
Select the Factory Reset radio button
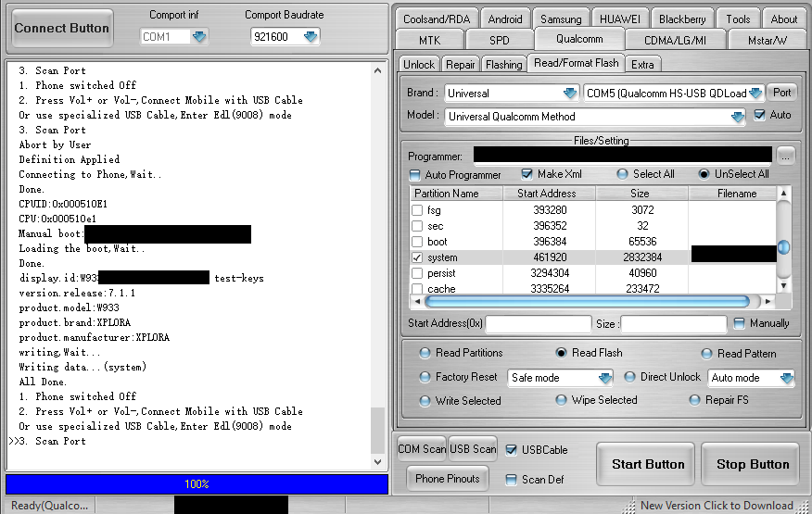pyautogui.click(x=425, y=377)
